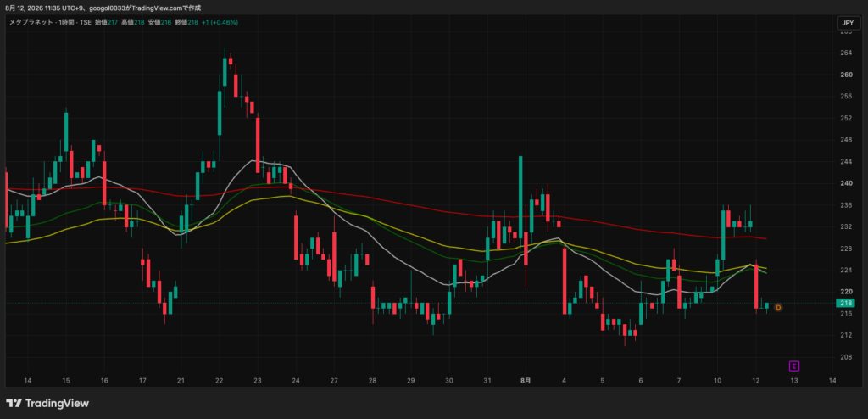Image resolution: width=868 pixels, height=419 pixels.
Task: Click price level 248 on scale
Action: (846, 140)
